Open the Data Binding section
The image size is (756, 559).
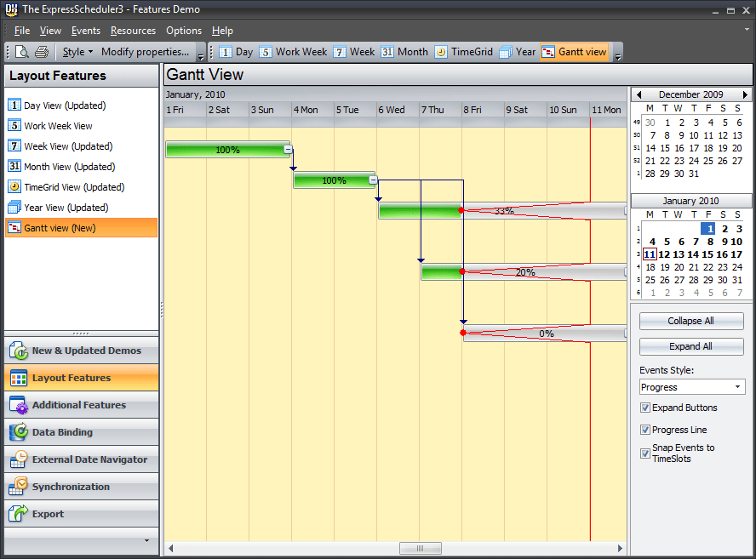pyautogui.click(x=82, y=432)
